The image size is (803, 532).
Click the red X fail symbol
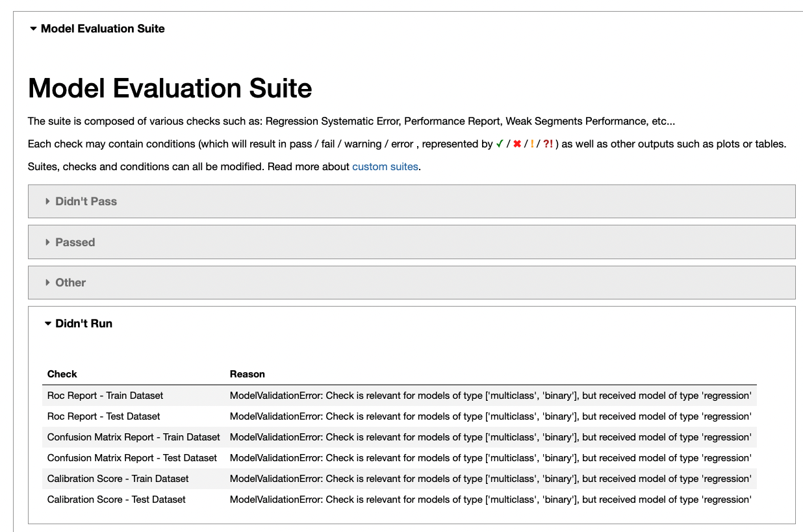517,144
